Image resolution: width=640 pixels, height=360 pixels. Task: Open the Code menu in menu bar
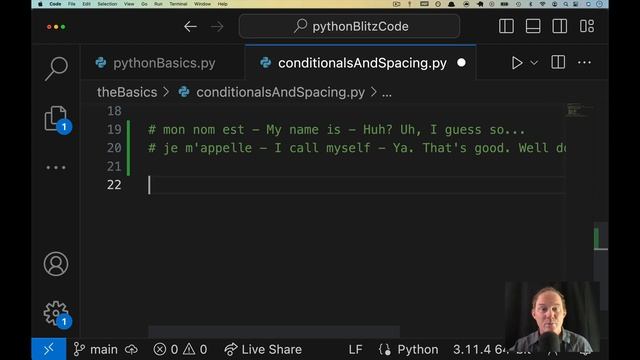tap(55, 4)
